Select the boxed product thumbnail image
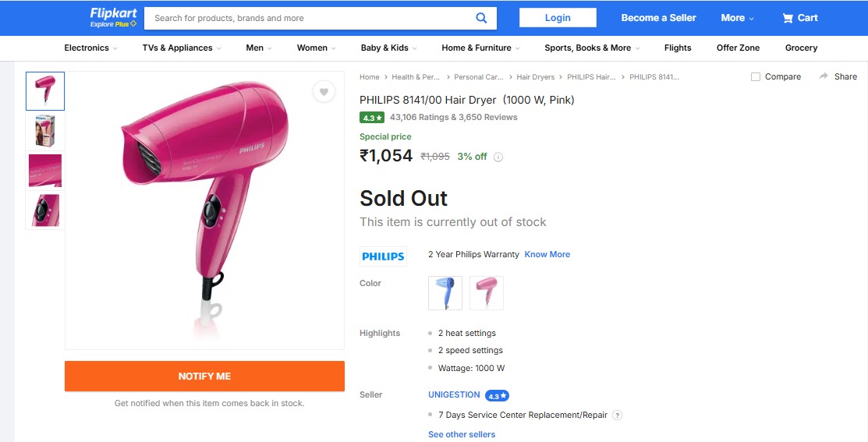868x442 pixels. coord(45,131)
